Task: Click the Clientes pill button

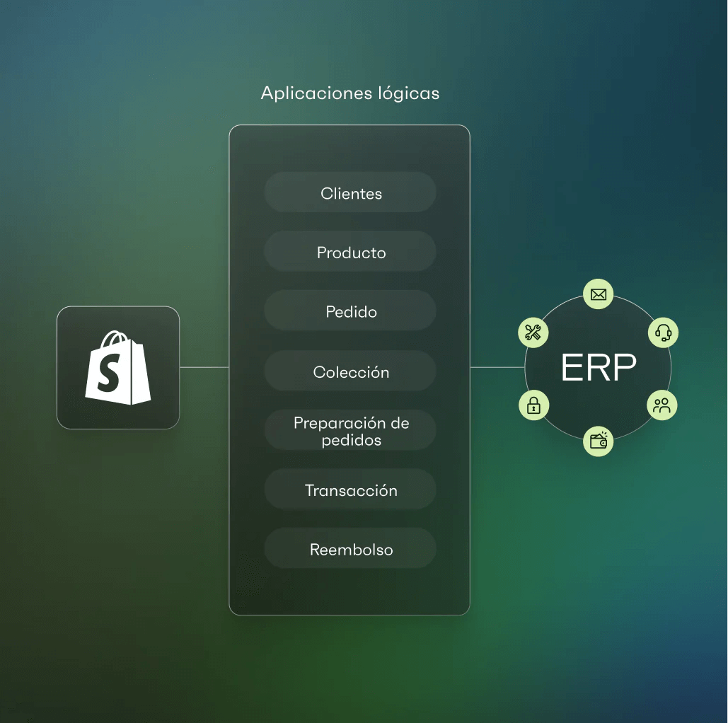Action: coord(350,192)
